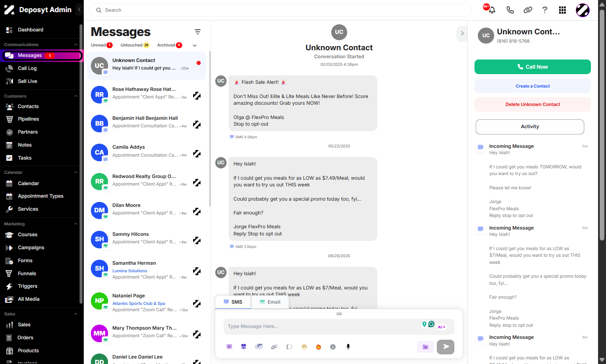Click the green Call Now button
The height and width of the screenshot is (364, 606).
pos(533,67)
